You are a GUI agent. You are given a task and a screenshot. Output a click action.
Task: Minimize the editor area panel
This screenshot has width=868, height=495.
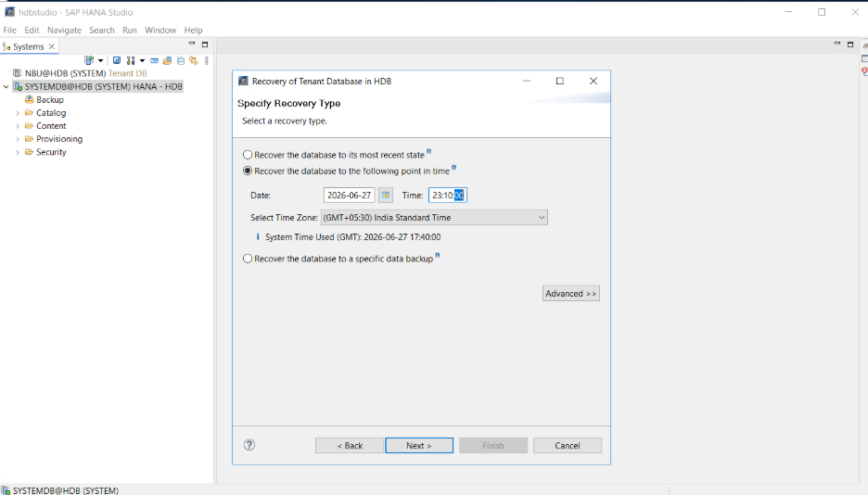click(x=837, y=44)
